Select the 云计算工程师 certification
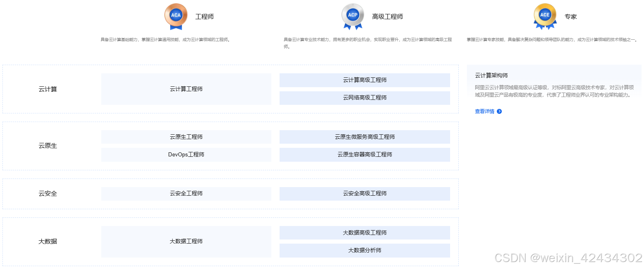The image size is (644, 269). coord(186,89)
